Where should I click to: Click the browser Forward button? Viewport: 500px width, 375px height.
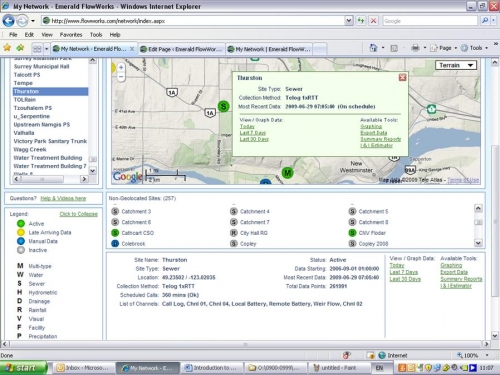coord(22,21)
